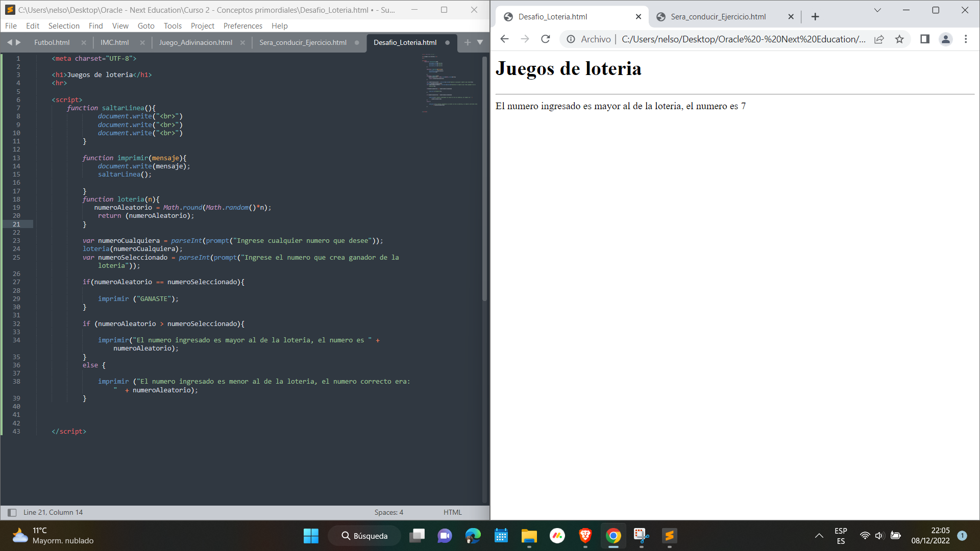Open the Help menu in Sublime
This screenshot has height=551, width=980.
click(x=280, y=26)
